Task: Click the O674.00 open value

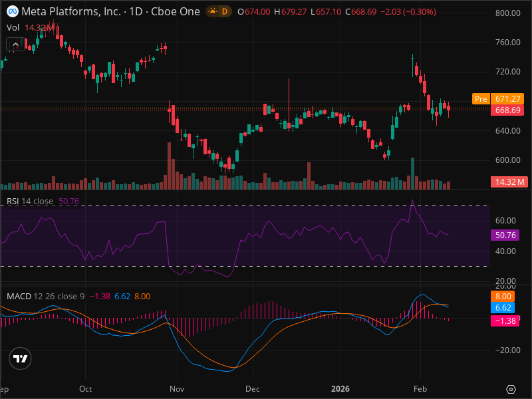Action: [x=254, y=12]
